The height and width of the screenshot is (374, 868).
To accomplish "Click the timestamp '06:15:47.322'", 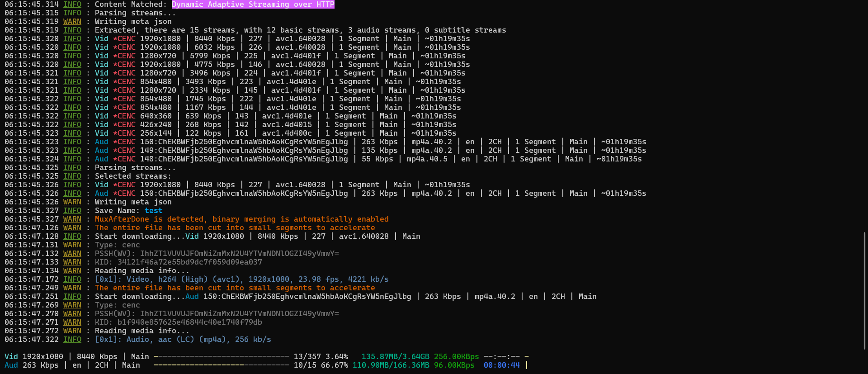I will [32, 340].
